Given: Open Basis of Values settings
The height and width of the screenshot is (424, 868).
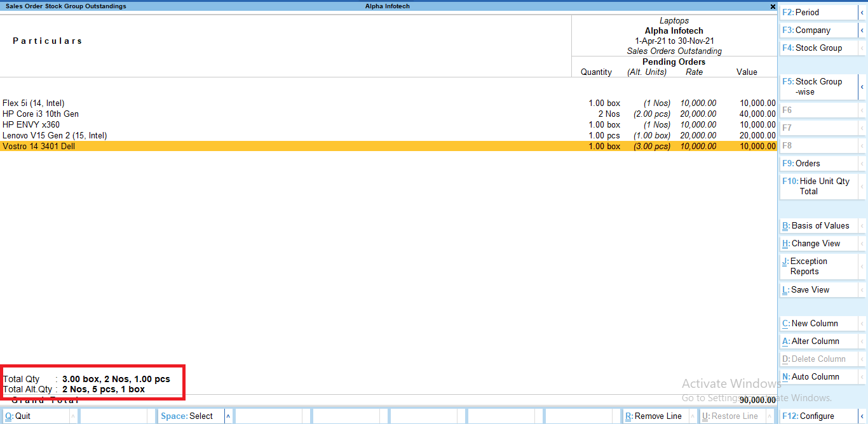Looking at the screenshot, I should [x=817, y=225].
